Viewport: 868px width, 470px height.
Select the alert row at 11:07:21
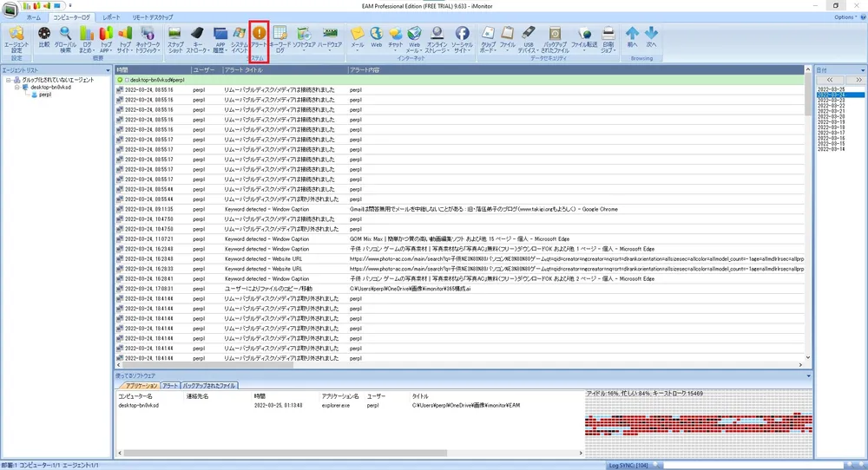click(459, 238)
